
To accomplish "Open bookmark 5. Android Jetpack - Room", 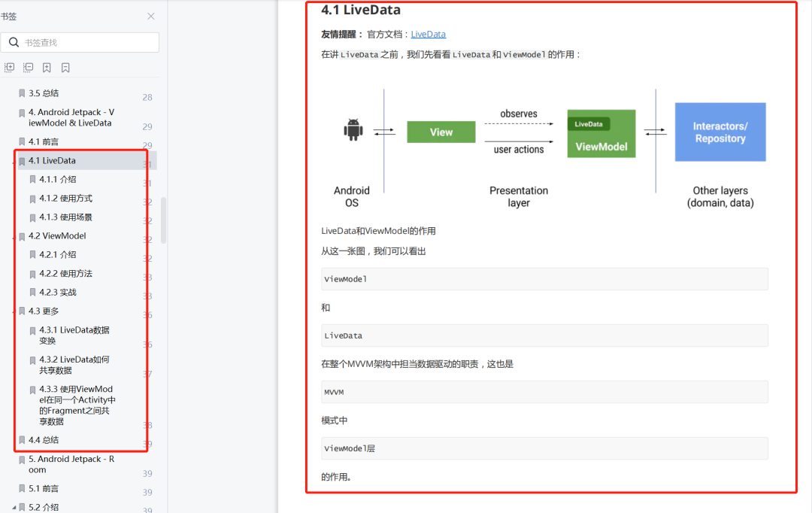I will point(71,464).
